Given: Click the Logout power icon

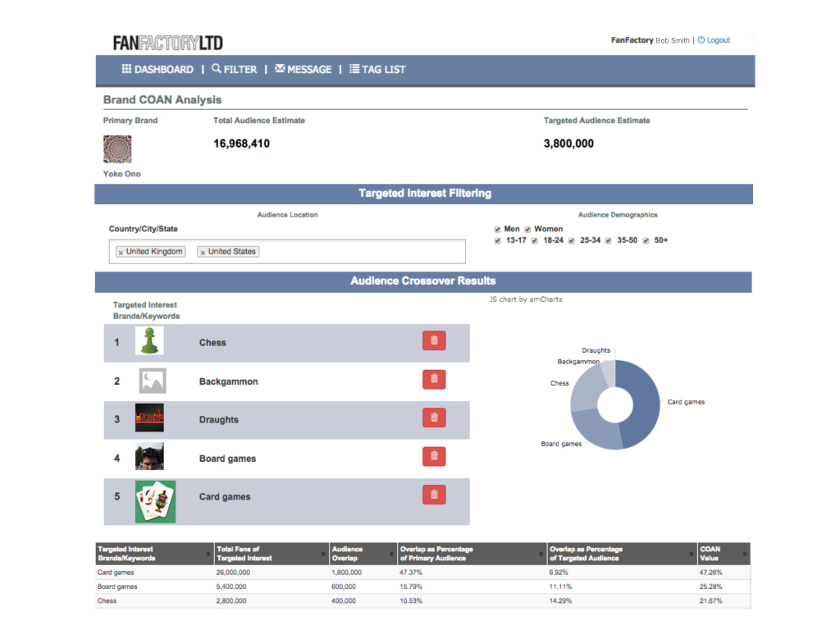Looking at the screenshot, I should tap(701, 40).
